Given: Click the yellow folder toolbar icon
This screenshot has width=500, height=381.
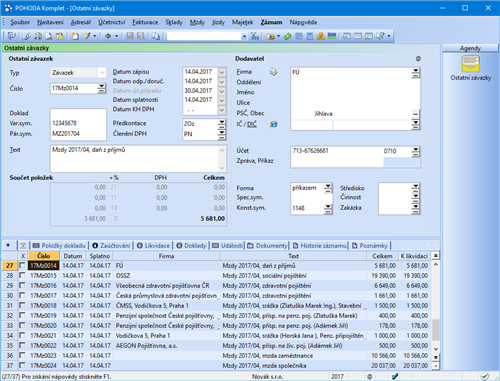Looking at the screenshot, I should pyautogui.click(x=270, y=36).
